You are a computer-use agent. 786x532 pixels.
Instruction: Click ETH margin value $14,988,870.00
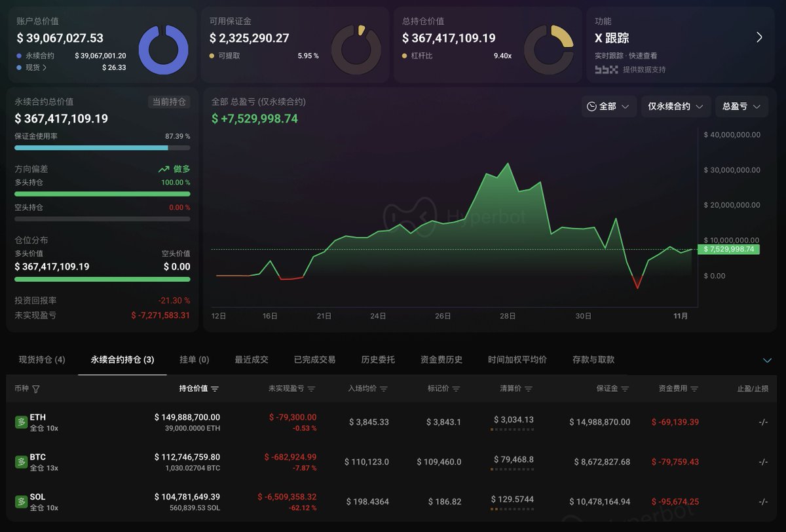coord(599,423)
